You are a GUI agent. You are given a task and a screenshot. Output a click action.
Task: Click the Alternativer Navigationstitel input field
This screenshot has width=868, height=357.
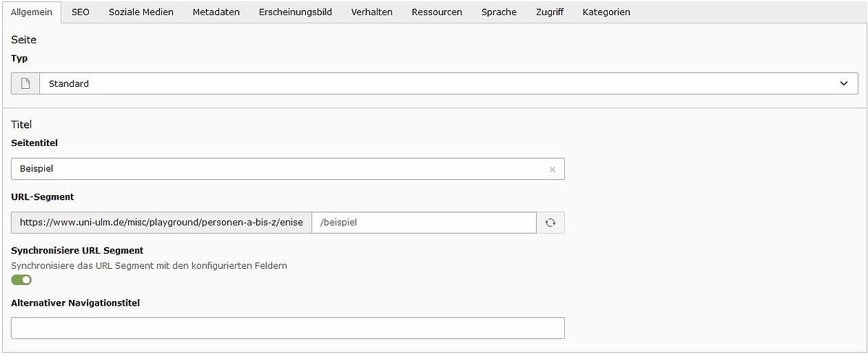(x=288, y=328)
